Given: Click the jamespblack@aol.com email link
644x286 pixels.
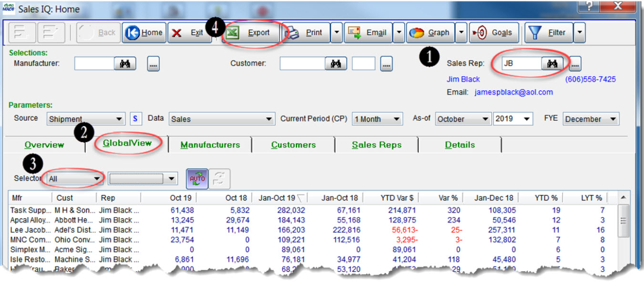Looking at the screenshot, I should [514, 92].
